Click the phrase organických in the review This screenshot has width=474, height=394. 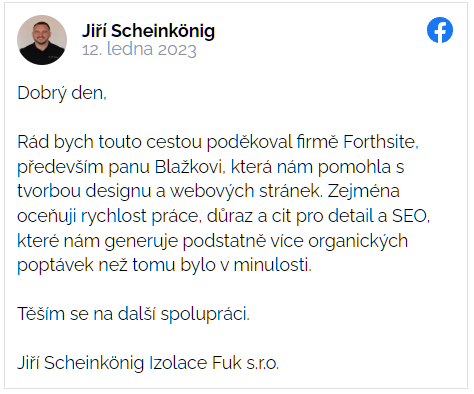point(358,241)
